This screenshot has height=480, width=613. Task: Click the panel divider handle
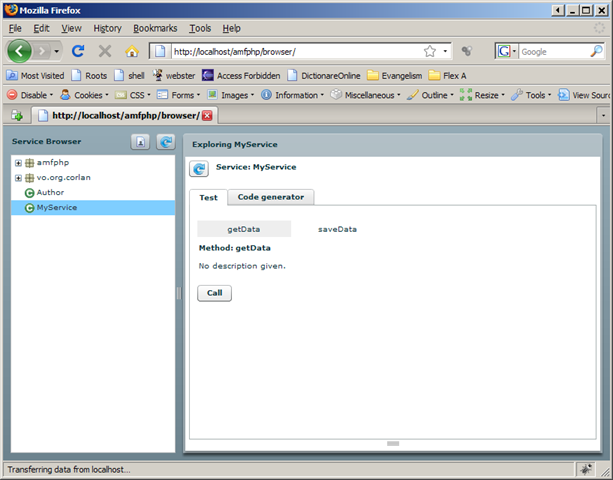click(179, 293)
